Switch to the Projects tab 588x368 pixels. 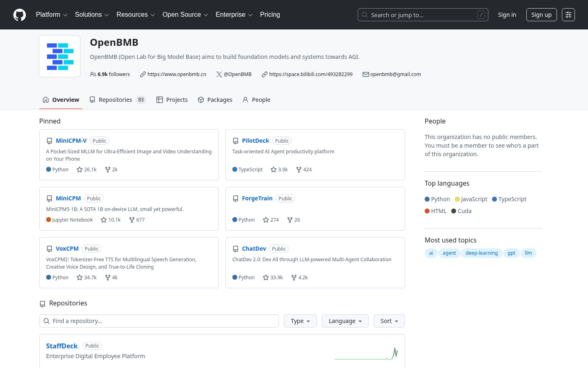coord(172,100)
